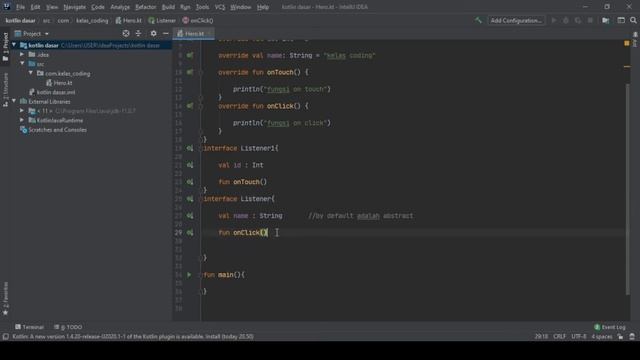
Task: Click the tool windows toggle icon bottom-left
Action: point(5,337)
